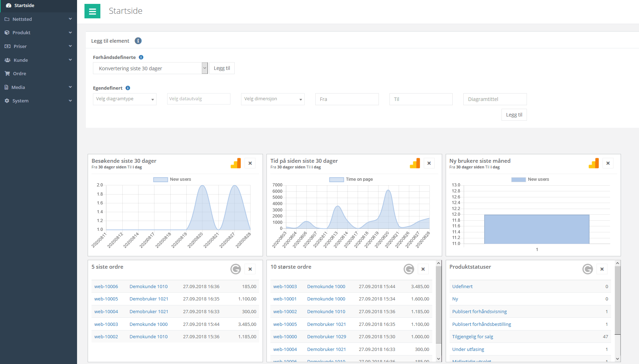The width and height of the screenshot is (639, 364).
Task: Expand the Media menu chevron
Action: tap(70, 87)
